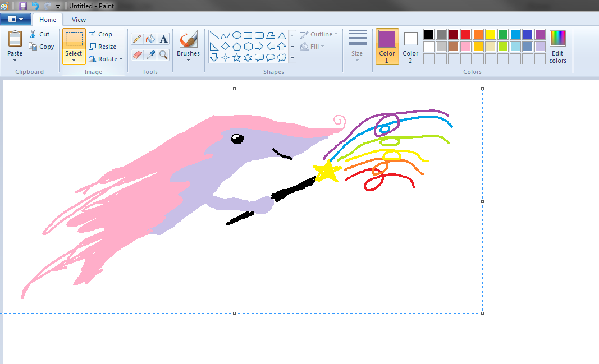This screenshot has width=599, height=364.
Task: Choose the red color swatch
Action: click(x=465, y=34)
